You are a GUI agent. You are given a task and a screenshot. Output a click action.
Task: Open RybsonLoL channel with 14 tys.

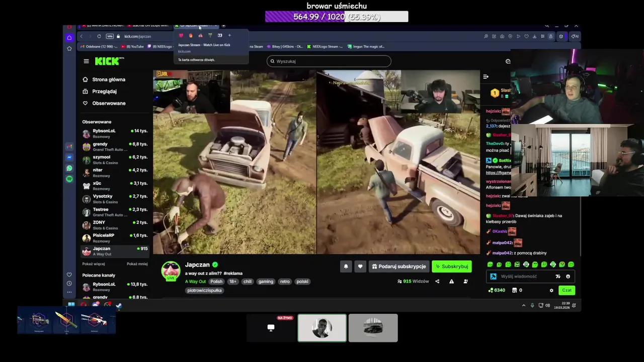click(115, 133)
